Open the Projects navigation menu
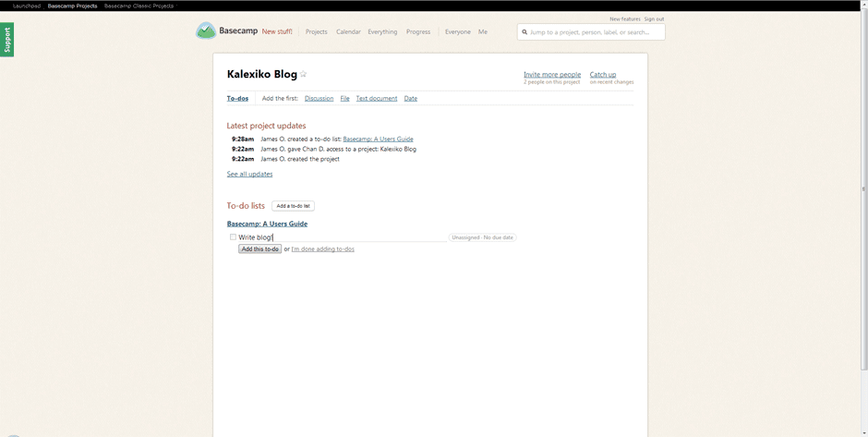 [x=316, y=32]
